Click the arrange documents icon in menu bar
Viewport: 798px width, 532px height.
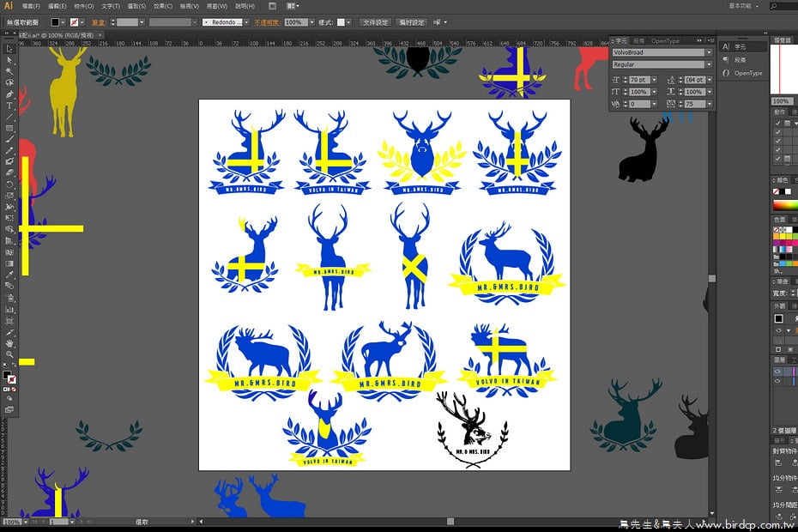(x=292, y=6)
